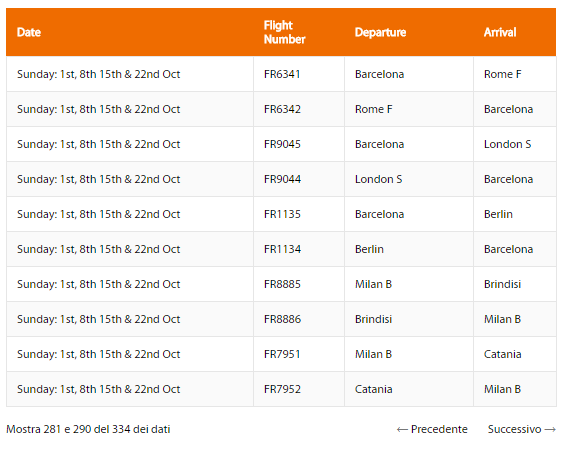The width and height of the screenshot is (569, 460).
Task: Click the FR8886 flight number
Action: (282, 319)
